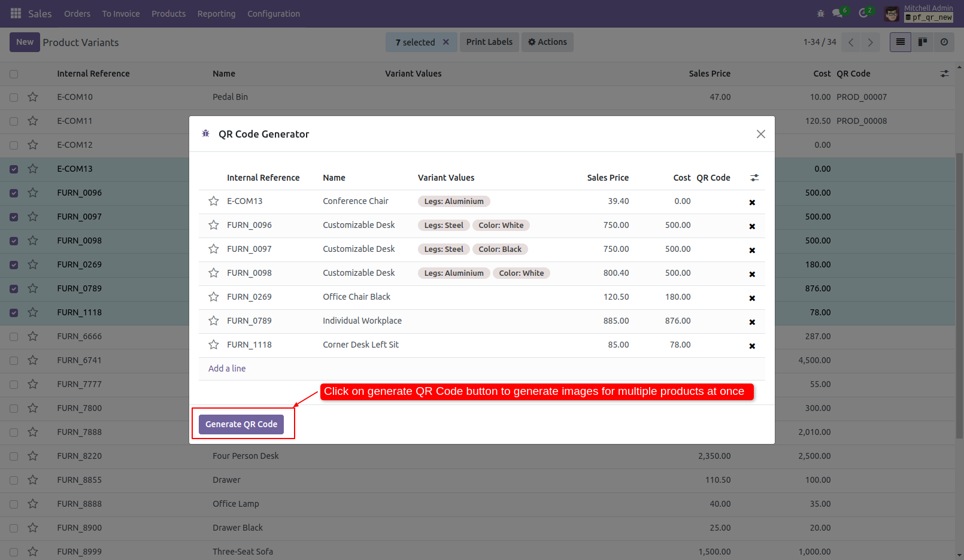
Task: Select the FURN_6666 row checkbox
Action: tap(14, 336)
